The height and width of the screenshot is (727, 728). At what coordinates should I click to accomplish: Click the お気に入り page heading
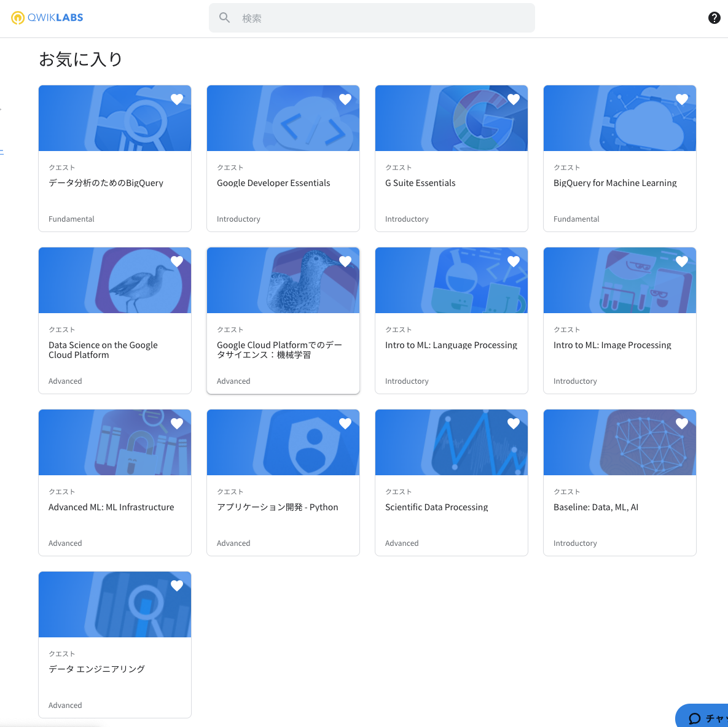(x=80, y=59)
